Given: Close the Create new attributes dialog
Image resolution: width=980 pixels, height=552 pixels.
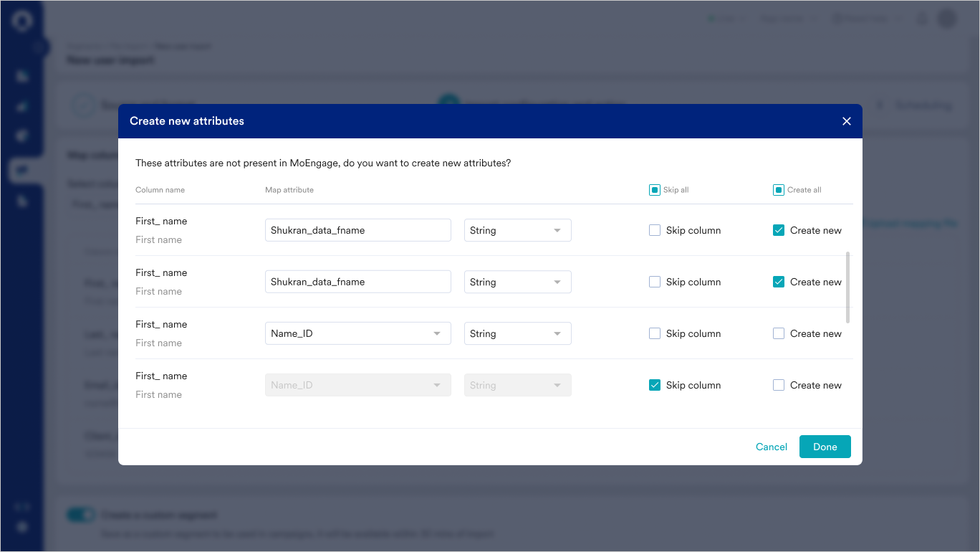Looking at the screenshot, I should point(847,121).
